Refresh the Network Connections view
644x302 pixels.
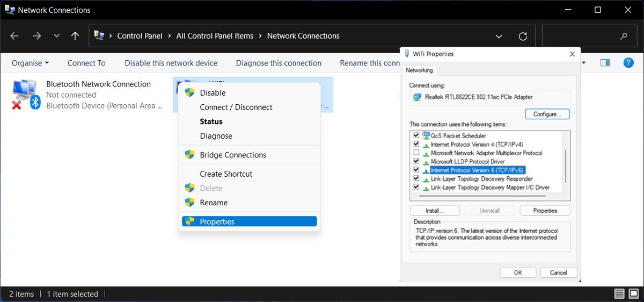pos(523,36)
